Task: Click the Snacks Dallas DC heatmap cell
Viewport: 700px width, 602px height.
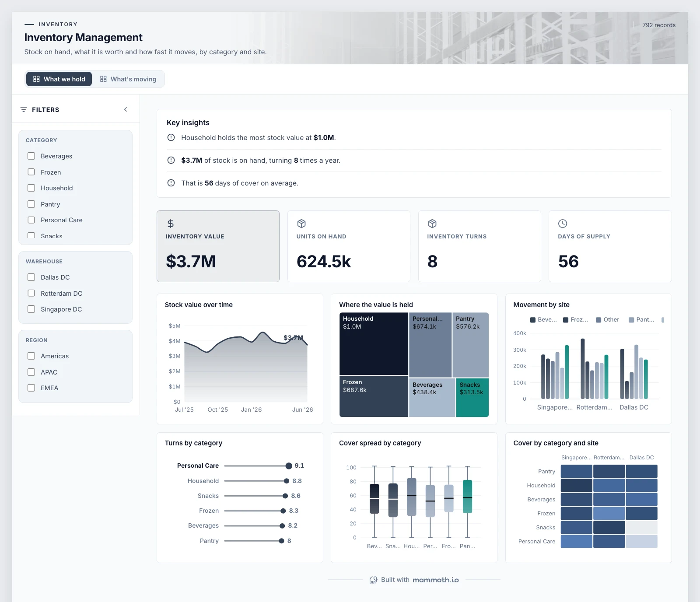Action: [641, 527]
